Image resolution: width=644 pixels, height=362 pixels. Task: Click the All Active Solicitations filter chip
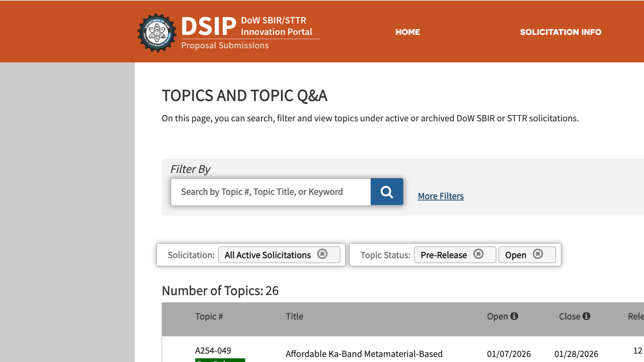click(267, 255)
